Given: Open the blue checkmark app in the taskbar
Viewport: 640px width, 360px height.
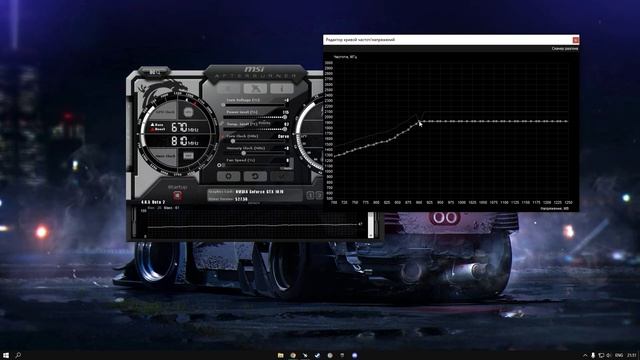Looking at the screenshot, I should (x=317, y=356).
